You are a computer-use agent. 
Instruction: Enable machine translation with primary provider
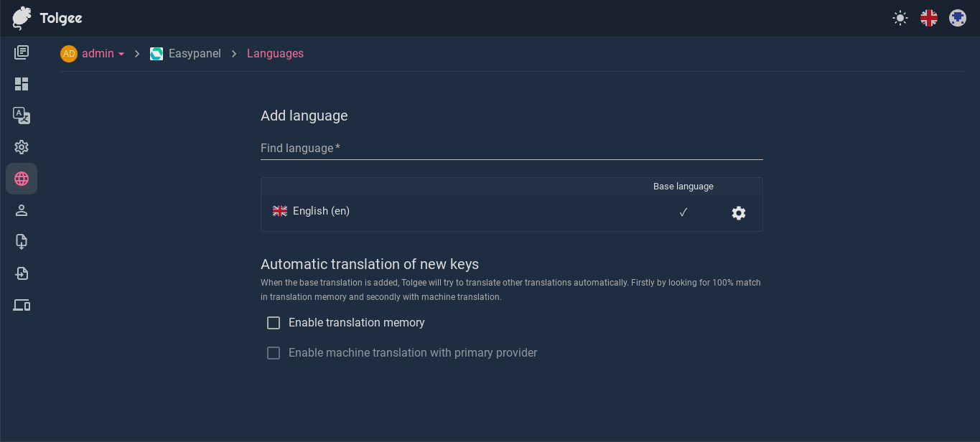pyautogui.click(x=274, y=352)
